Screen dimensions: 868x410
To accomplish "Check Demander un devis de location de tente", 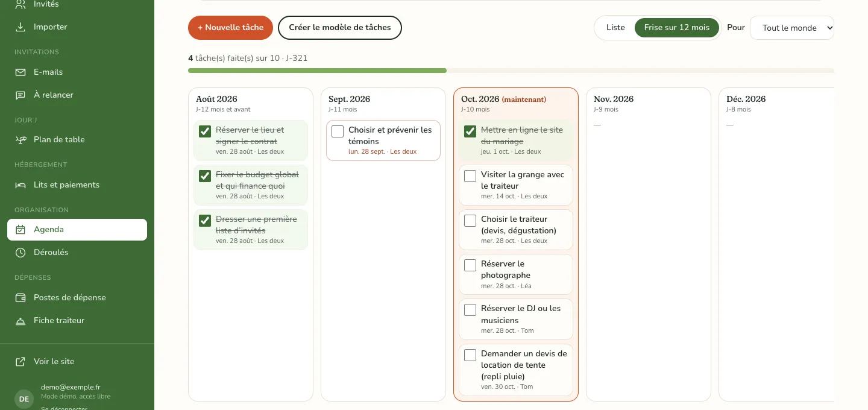I will [x=470, y=355].
